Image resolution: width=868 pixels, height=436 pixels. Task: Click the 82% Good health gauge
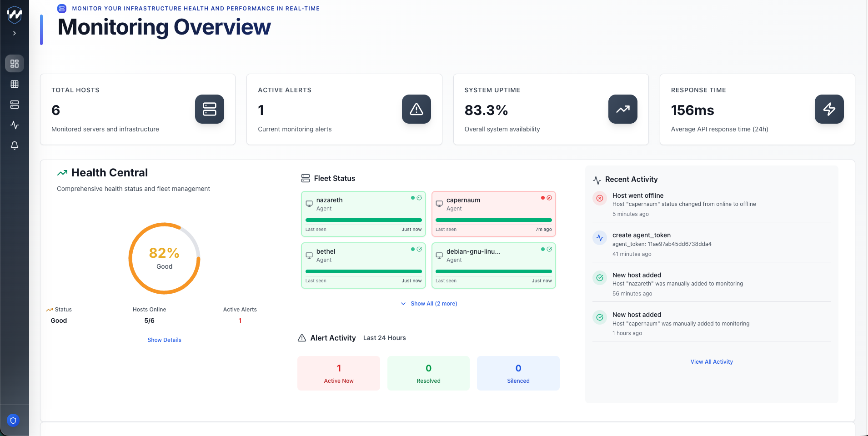coord(164,258)
